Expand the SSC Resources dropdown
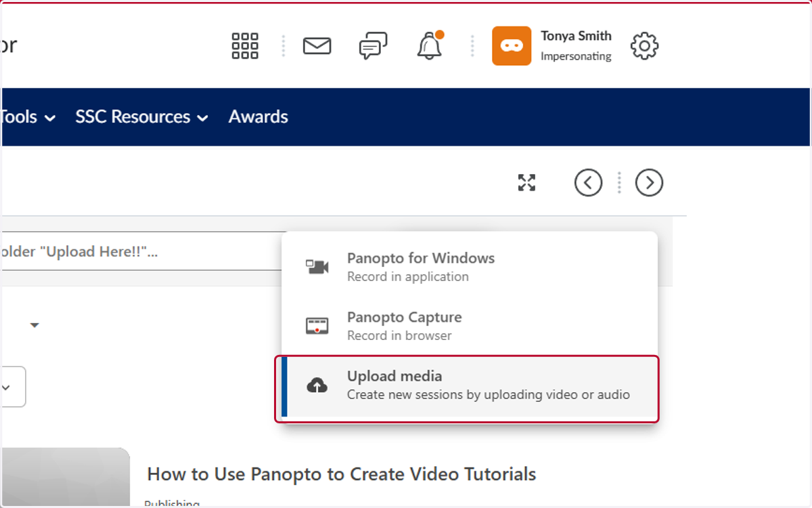 click(141, 117)
